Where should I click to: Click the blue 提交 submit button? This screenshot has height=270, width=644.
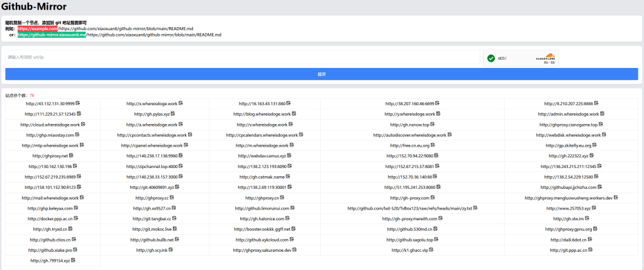click(321, 74)
